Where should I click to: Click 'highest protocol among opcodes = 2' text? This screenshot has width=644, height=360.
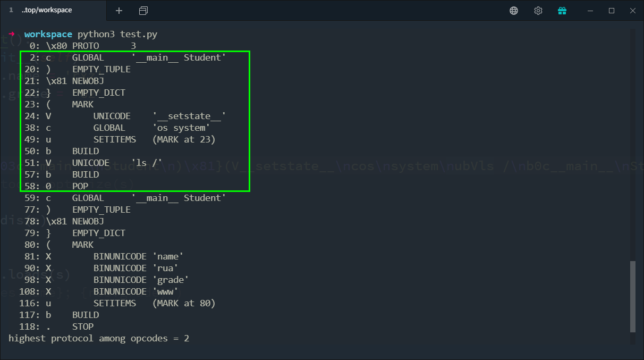click(x=99, y=338)
